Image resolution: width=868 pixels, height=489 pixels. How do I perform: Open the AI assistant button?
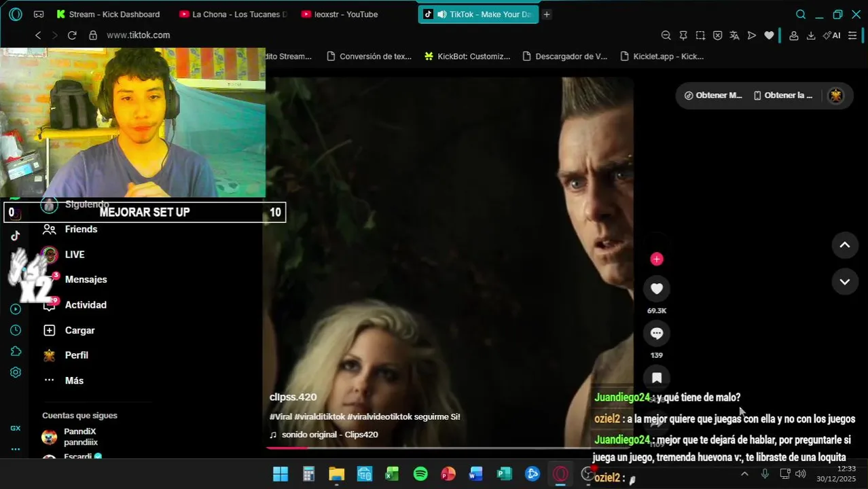(x=831, y=35)
